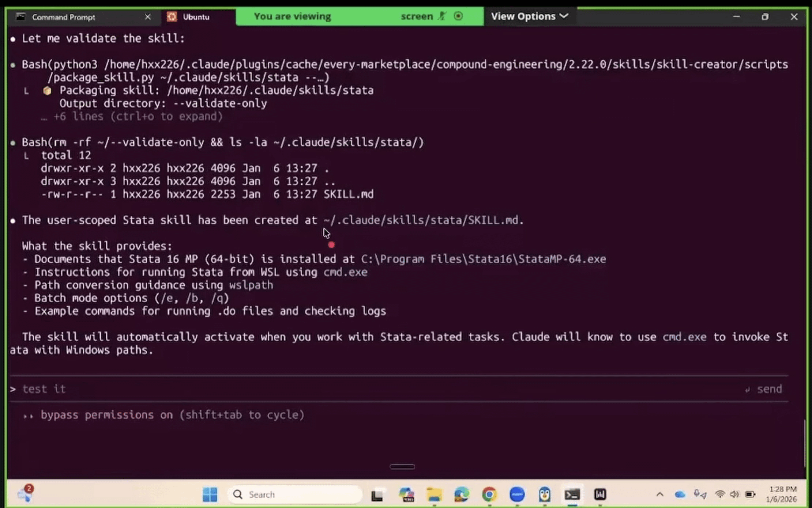Open Google Chrome from the taskbar
This screenshot has width=812, height=508.
489,495
